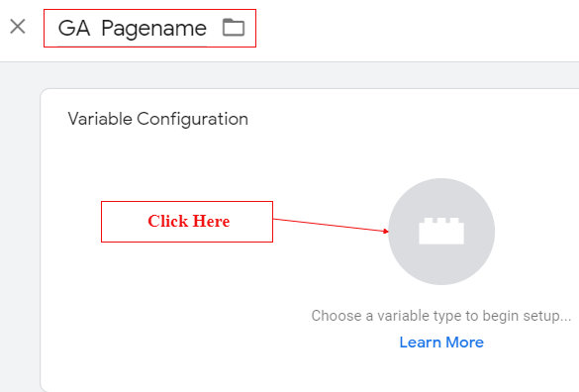This screenshot has height=392, width=579.
Task: Open the folder icon beside GA Pagename
Action: [x=234, y=28]
